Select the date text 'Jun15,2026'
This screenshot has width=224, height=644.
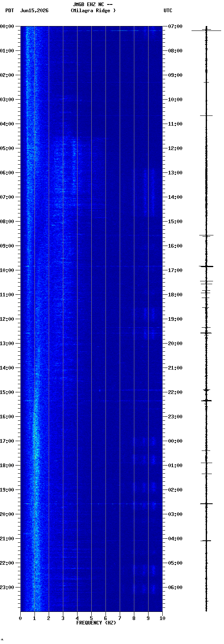(34, 11)
